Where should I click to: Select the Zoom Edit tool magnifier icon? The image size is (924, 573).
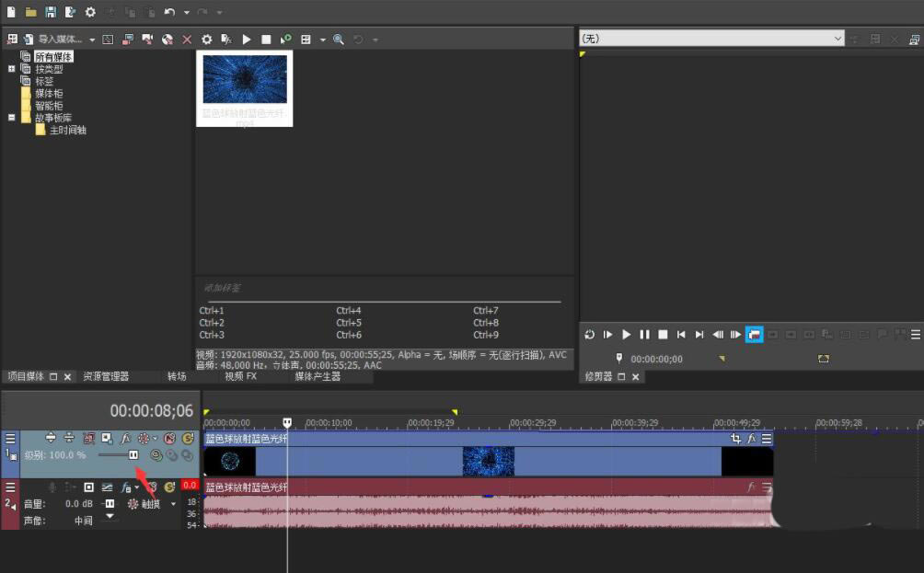click(339, 39)
